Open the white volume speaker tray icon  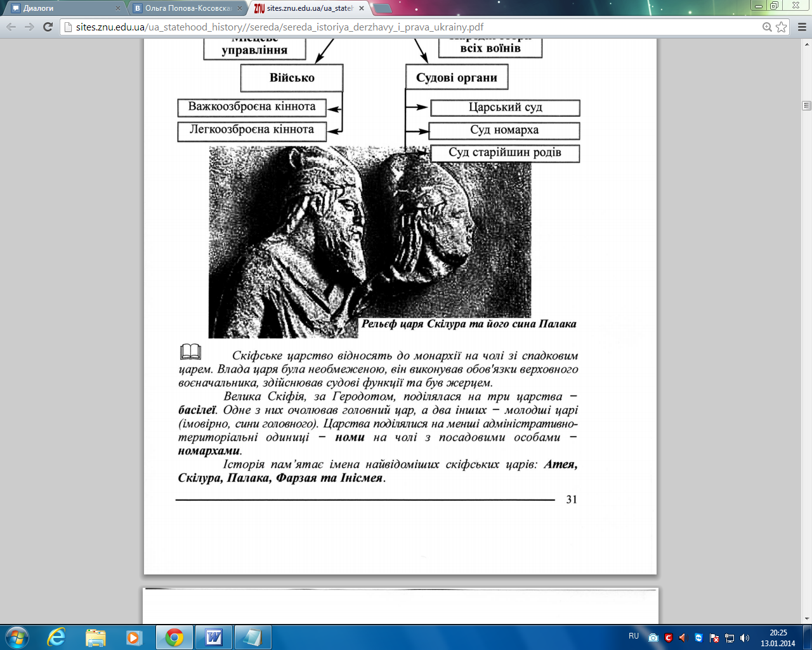coord(745,637)
